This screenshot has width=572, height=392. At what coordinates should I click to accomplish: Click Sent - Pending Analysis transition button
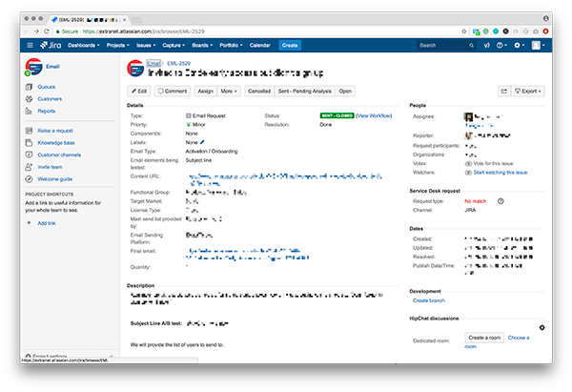(305, 92)
